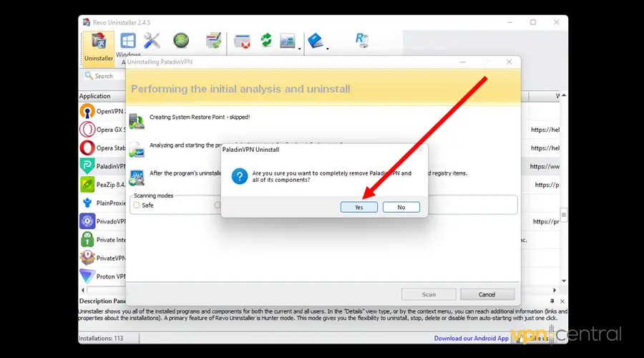The height and width of the screenshot is (358, 644).
Task: Click the View layout toolbar icon
Action: pyautogui.click(x=288, y=41)
